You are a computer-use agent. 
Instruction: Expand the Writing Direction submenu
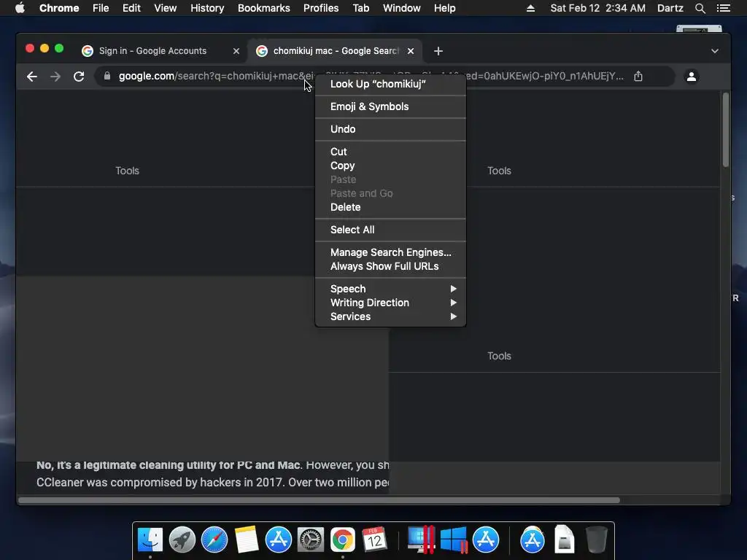pos(390,303)
